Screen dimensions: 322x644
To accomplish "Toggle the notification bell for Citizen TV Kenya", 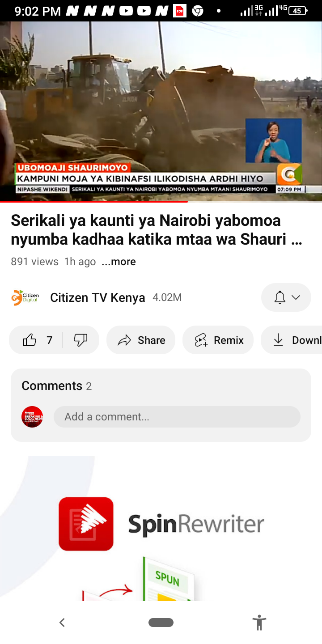I will coord(280,297).
